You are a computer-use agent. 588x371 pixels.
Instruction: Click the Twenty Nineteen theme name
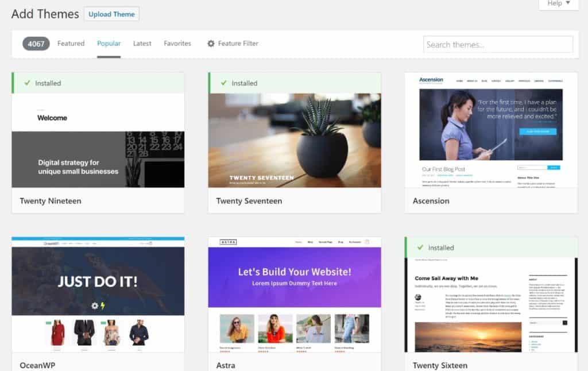coord(51,201)
